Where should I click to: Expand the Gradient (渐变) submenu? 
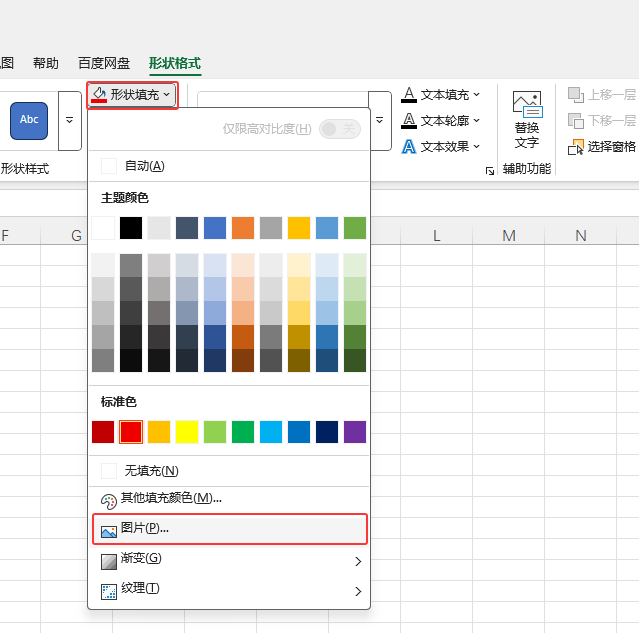click(229, 560)
